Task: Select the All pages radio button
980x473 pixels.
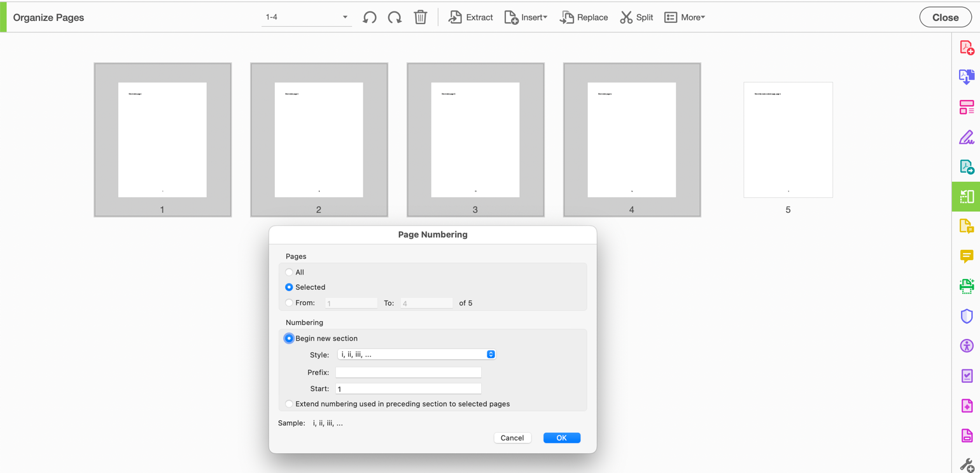Action: tap(289, 271)
